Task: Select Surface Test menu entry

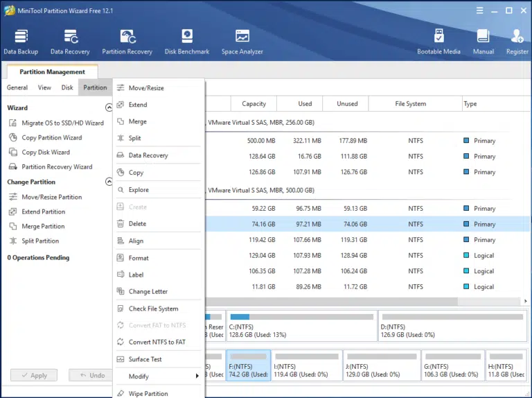Action: (159, 359)
